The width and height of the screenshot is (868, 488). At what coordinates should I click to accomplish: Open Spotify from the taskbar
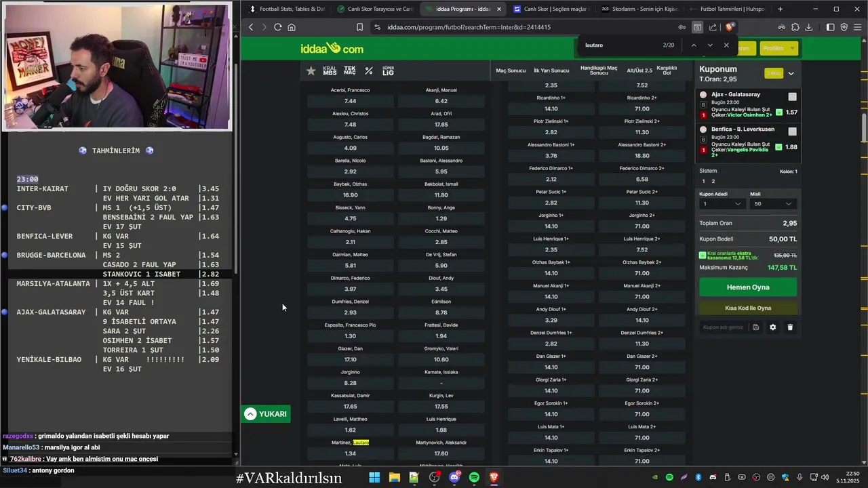(x=474, y=477)
